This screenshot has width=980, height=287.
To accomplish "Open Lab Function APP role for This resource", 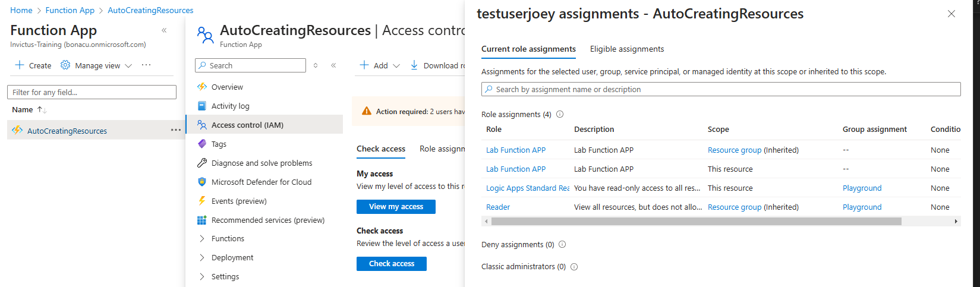I will [516, 169].
